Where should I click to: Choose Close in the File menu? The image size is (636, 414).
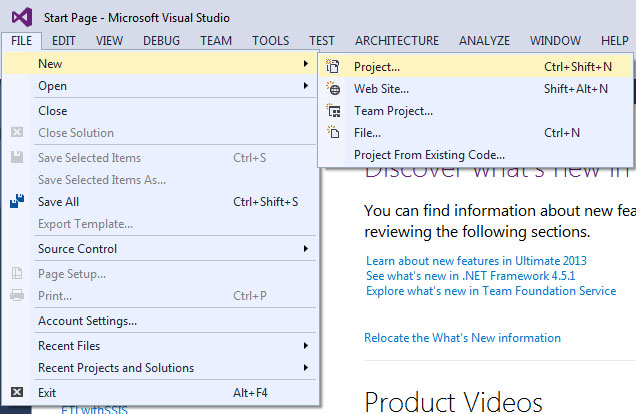tap(160, 111)
